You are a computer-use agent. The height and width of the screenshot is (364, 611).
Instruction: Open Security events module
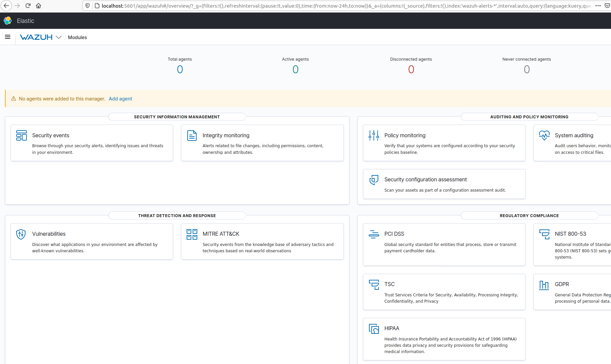92,143
